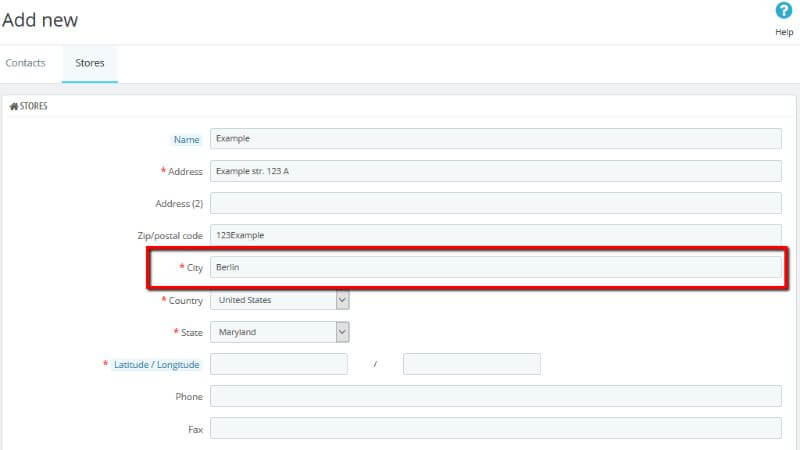Click the Fax input field
The image size is (800, 450).
click(x=495, y=428)
